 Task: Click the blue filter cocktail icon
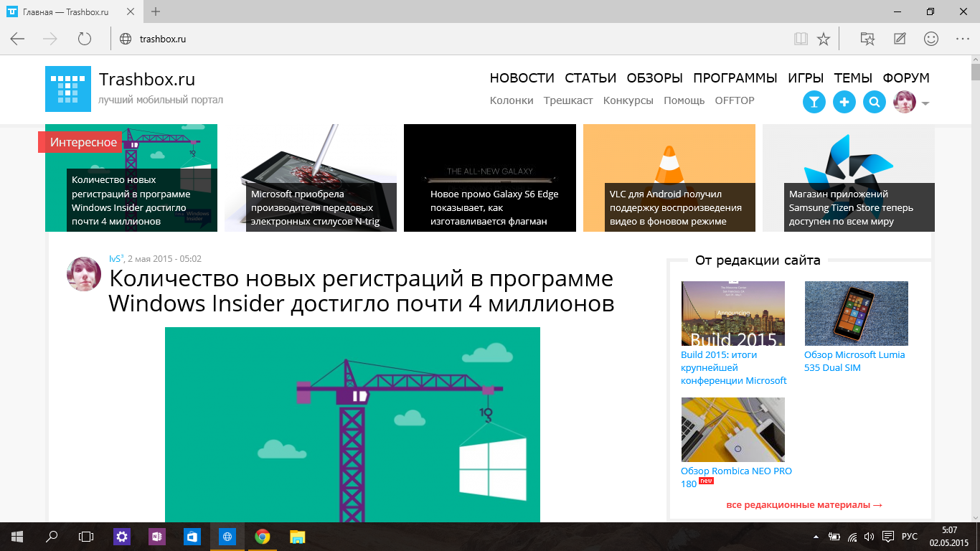point(814,103)
